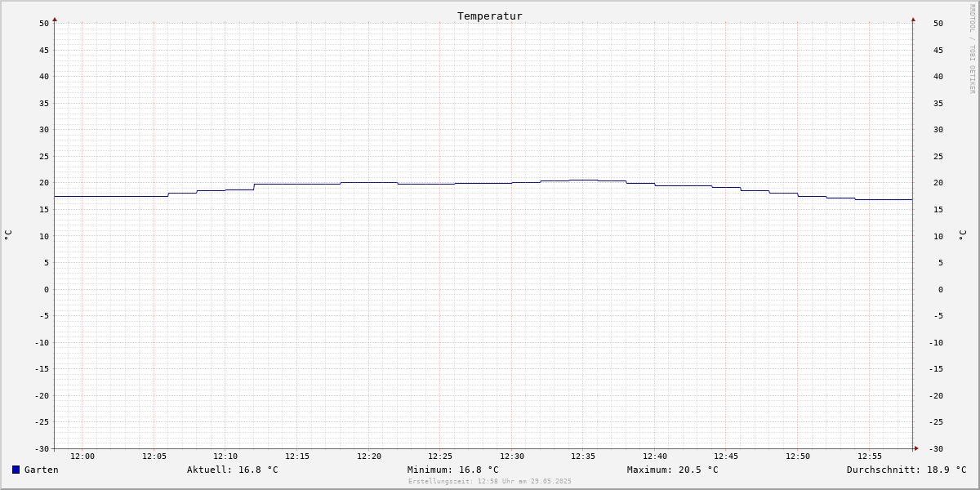Click the right y-axis label -15

[937, 368]
